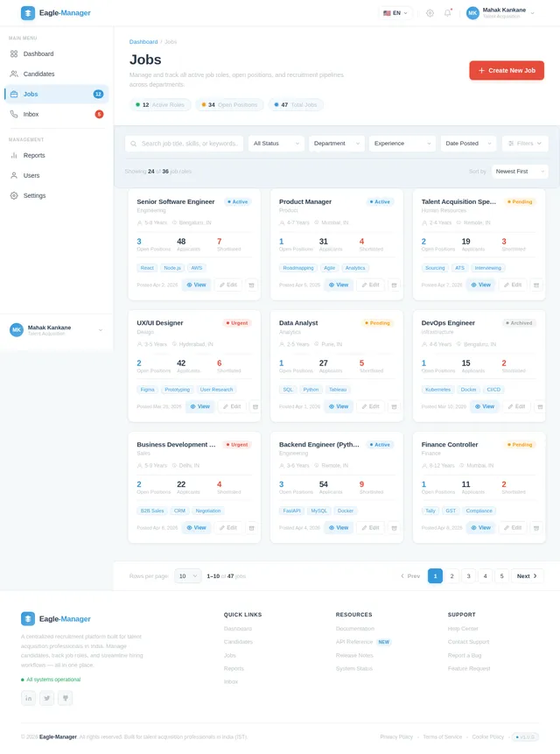
Task: Click the MK avatar in top bar
Action: 472,13
